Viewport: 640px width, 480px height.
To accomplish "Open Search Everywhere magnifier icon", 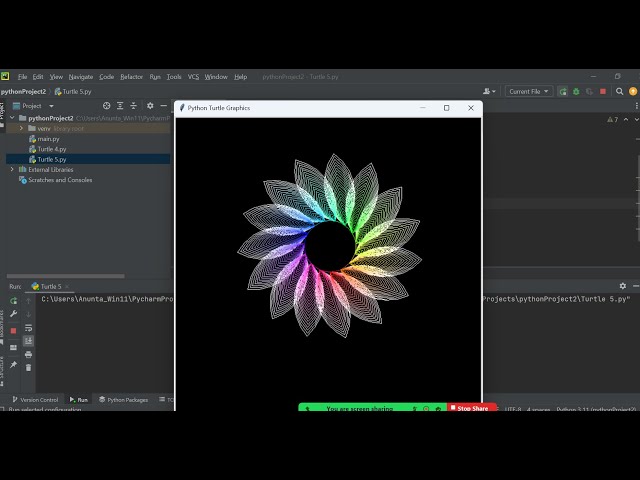I will pyautogui.click(x=619, y=91).
